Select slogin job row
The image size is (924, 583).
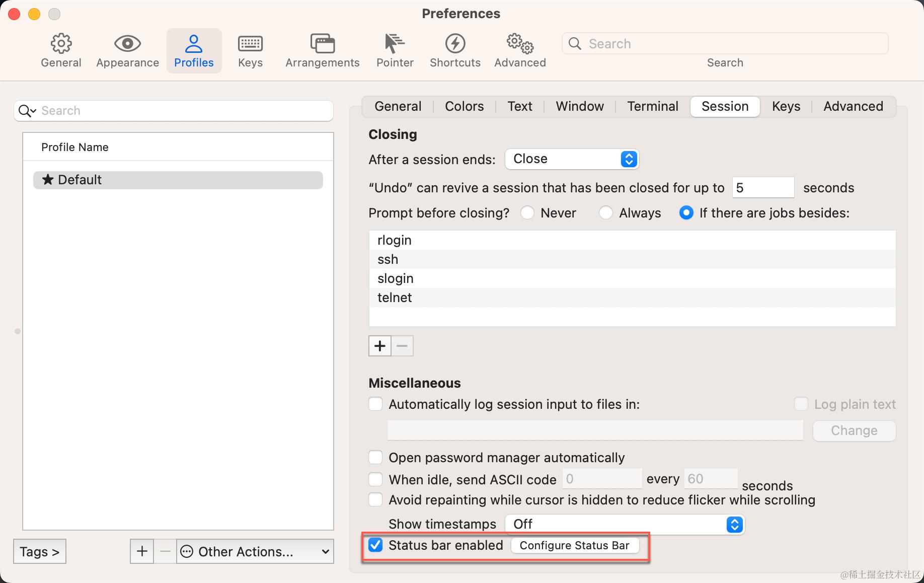click(x=632, y=278)
